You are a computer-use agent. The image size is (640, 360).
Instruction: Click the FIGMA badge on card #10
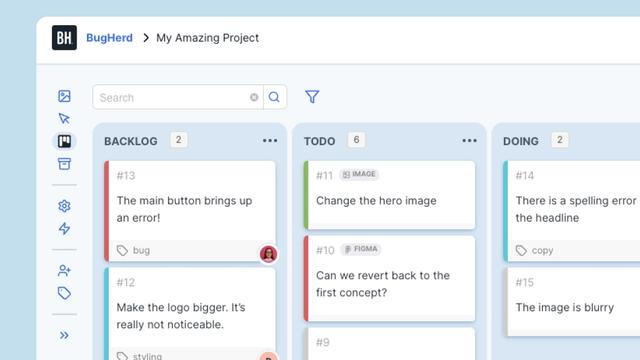(x=361, y=249)
